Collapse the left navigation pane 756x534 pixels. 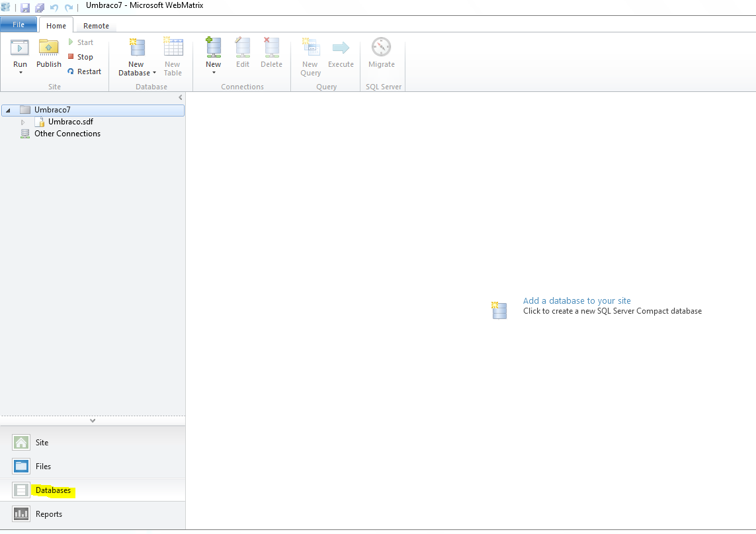click(x=181, y=97)
